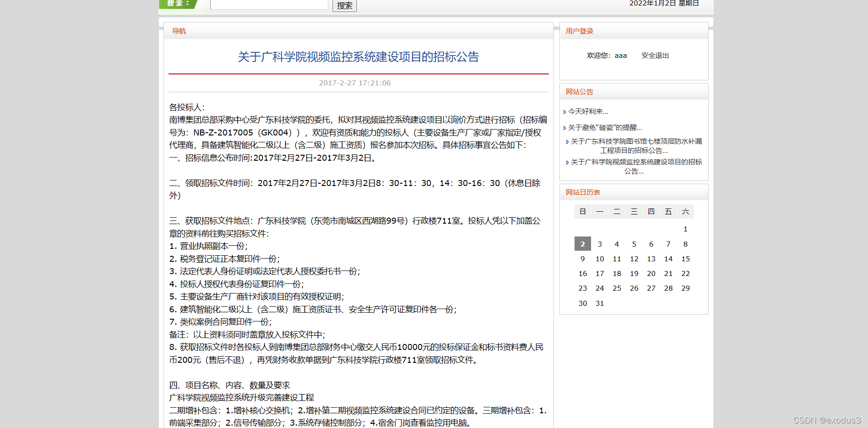This screenshot has height=428, width=868.
Task: Open the 关于避免"碰瓷"的提醒 announcement
Action: click(605, 128)
